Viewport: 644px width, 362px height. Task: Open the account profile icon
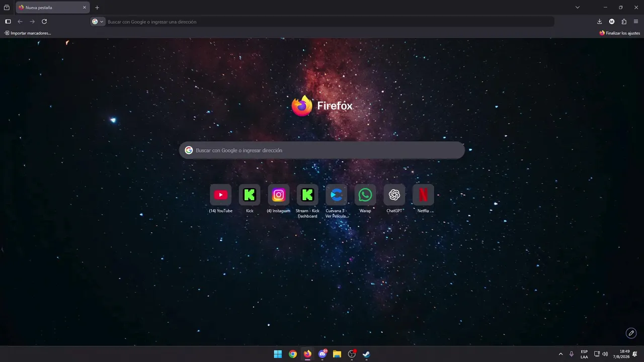point(612,22)
